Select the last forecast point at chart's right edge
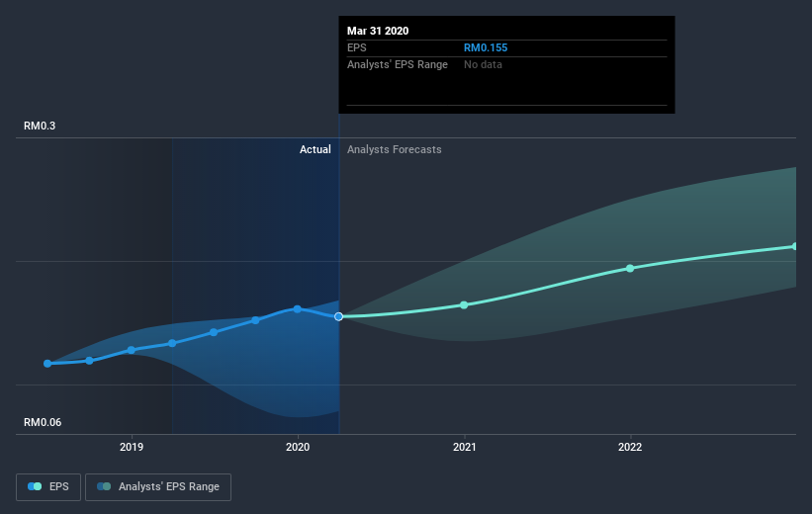The image size is (812, 514). click(795, 246)
